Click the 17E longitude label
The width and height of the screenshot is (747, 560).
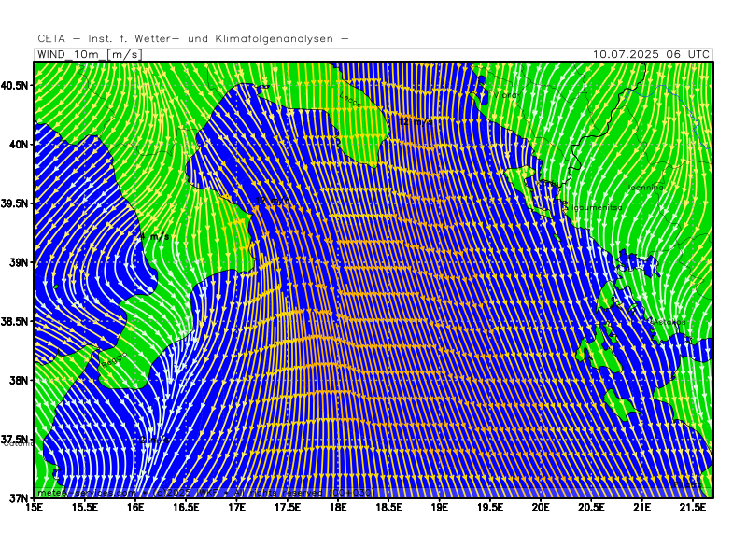pyautogui.click(x=237, y=508)
